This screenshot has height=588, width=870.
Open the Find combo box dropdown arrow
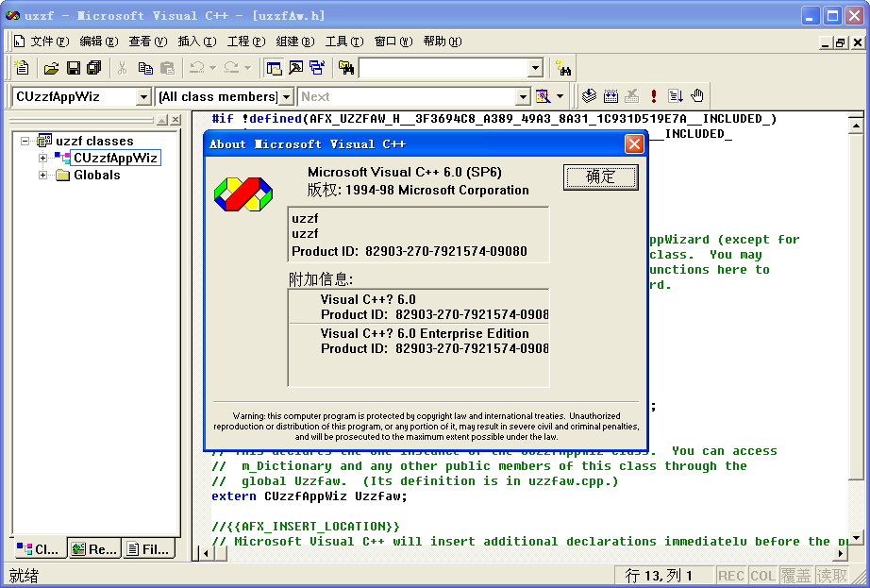coord(535,68)
